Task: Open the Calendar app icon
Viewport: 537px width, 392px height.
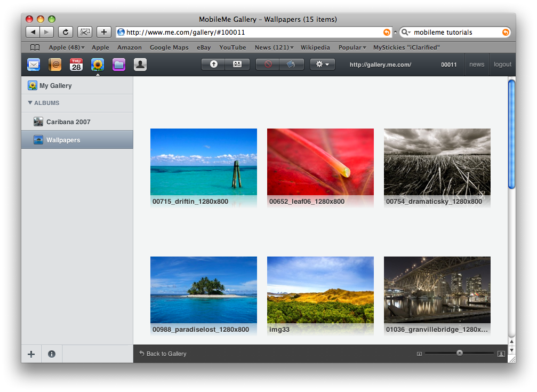Action: click(x=76, y=65)
